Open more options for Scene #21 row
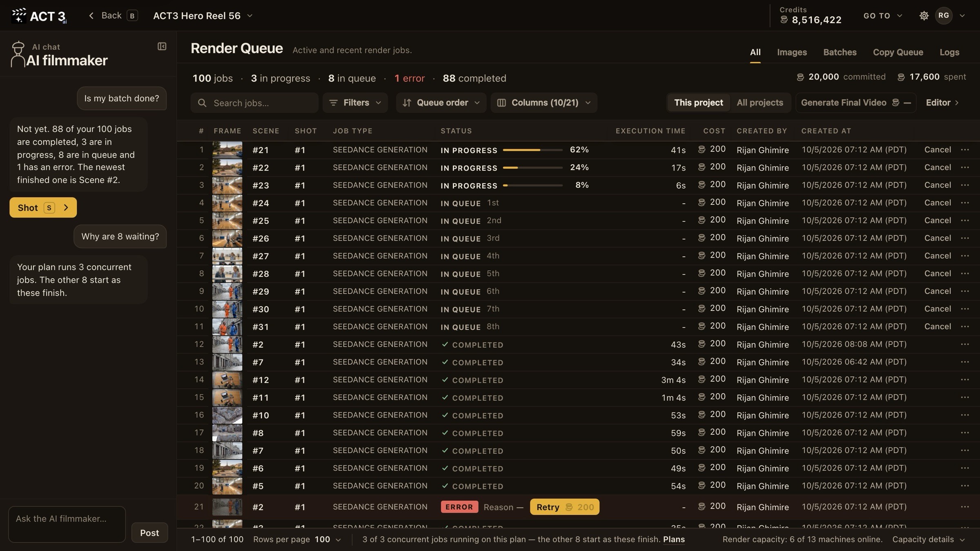 [965, 150]
